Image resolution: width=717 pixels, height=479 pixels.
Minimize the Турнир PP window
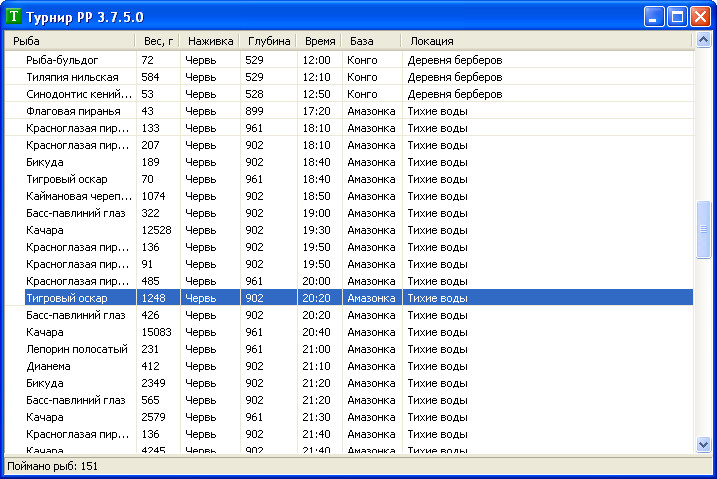coord(653,17)
